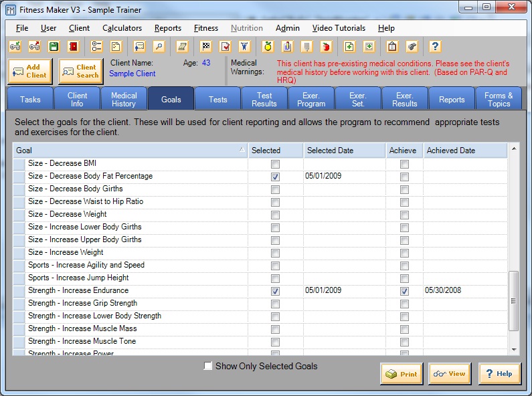This screenshot has height=396, width=532.
Task: Click the goals list scroll down arrow
Action: point(514,350)
